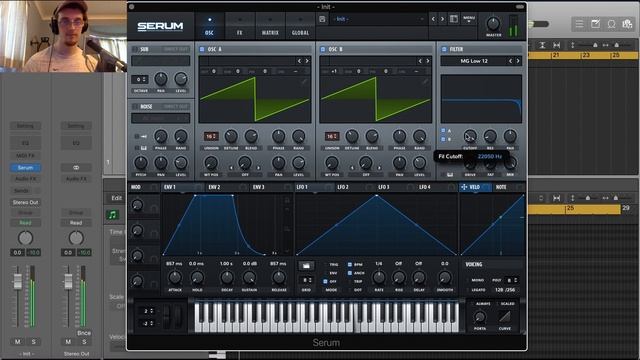Screen dimensions: 640x360
Task: Change the POLY voice count stepper
Action: point(512,280)
